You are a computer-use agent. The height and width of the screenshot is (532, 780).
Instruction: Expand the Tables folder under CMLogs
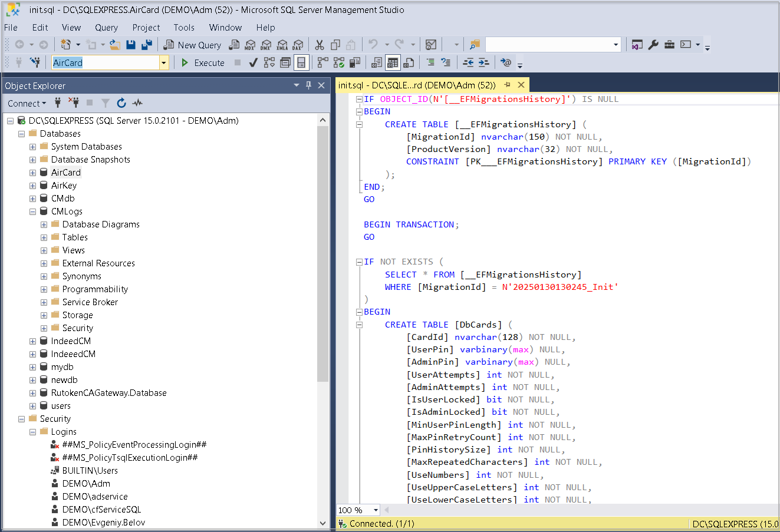44,237
